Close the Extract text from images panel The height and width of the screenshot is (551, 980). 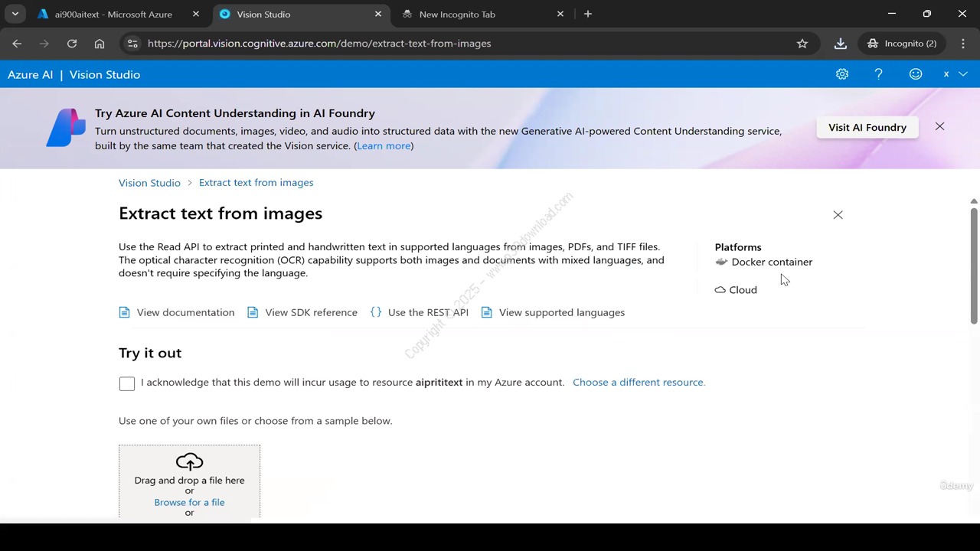pos(838,215)
